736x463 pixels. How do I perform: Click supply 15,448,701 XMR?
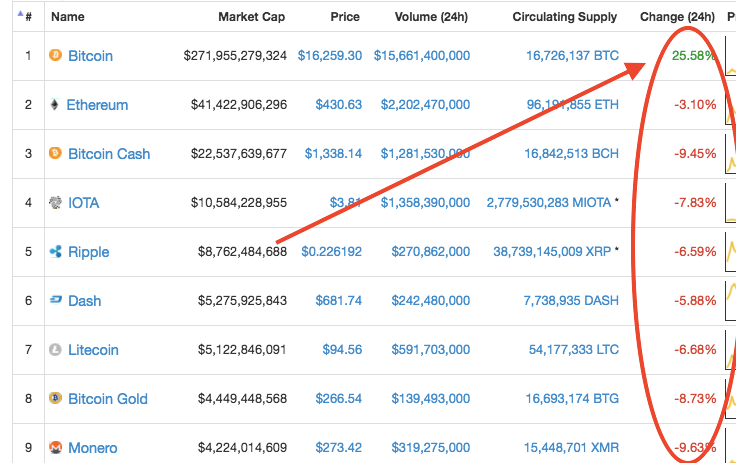[571, 448]
